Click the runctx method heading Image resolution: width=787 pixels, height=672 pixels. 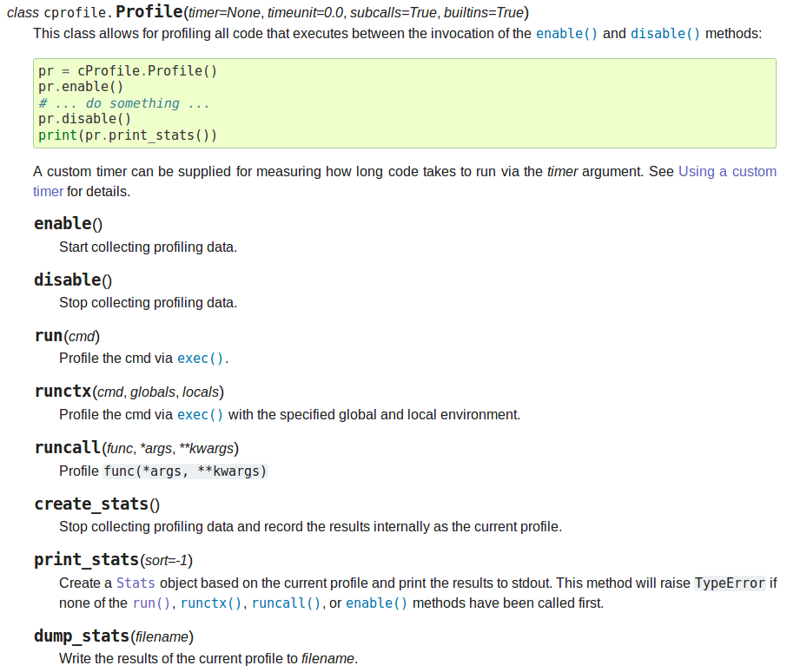tap(129, 392)
